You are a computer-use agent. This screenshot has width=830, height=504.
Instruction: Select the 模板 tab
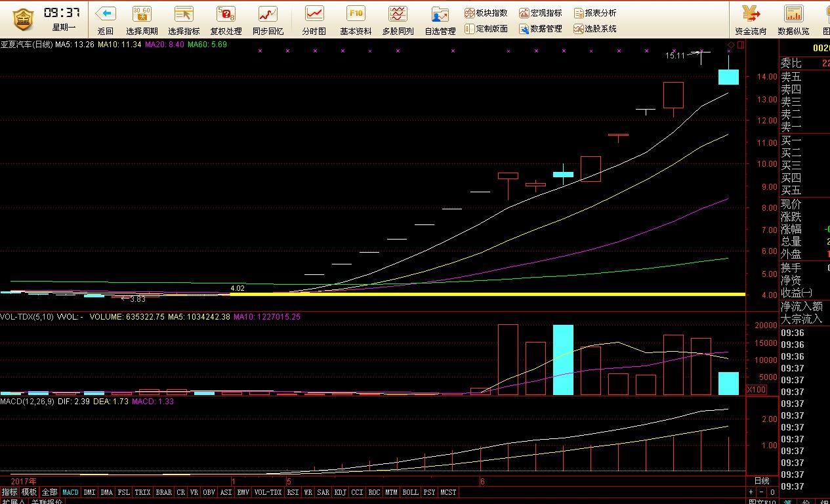[29, 492]
